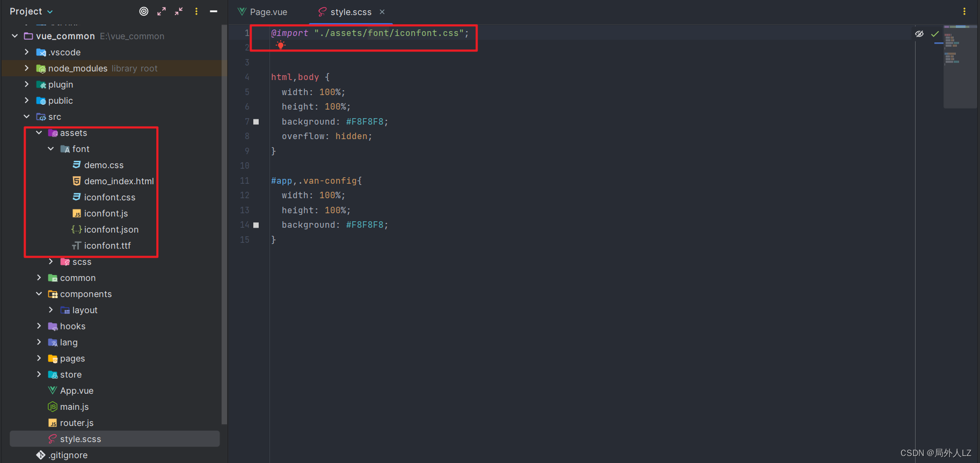
Task: Expand the lang folder
Action: 39,342
